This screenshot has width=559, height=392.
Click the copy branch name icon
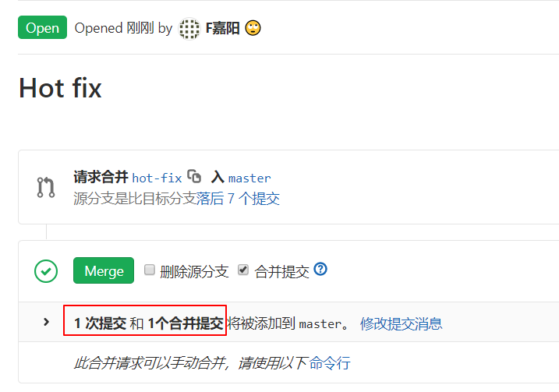194,176
